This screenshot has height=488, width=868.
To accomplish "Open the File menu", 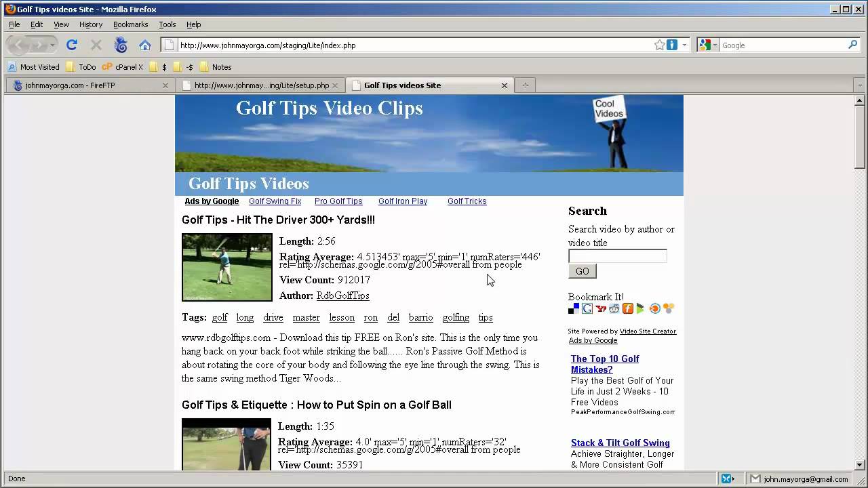I will point(14,24).
